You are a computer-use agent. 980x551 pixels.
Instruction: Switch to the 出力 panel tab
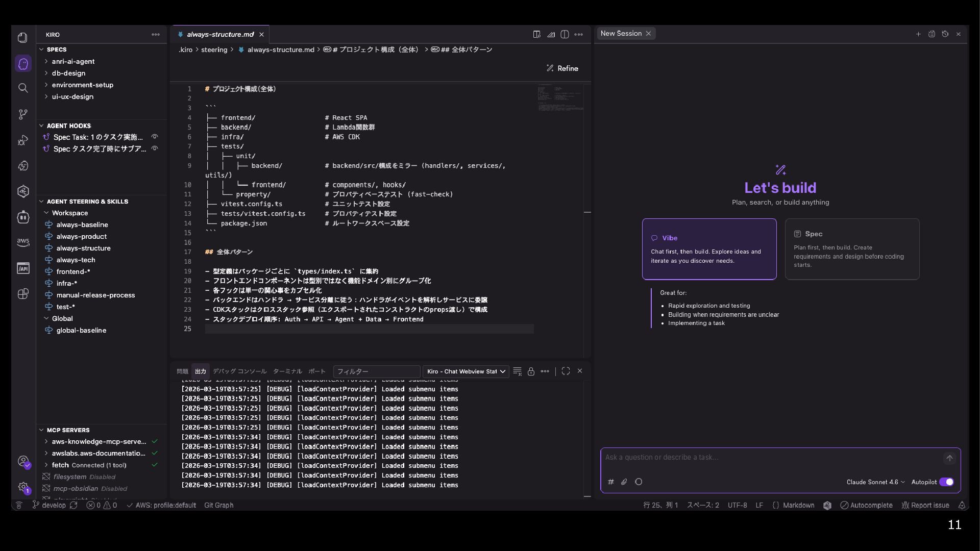201,371
